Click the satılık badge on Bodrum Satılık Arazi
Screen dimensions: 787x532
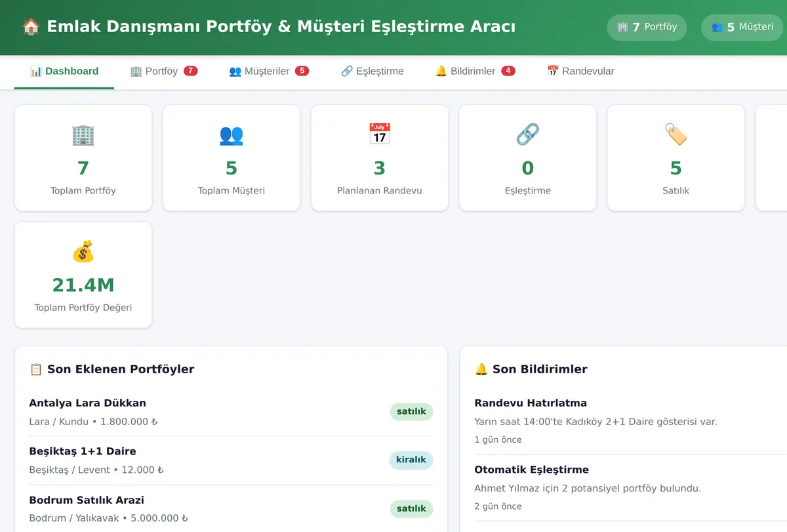(411, 508)
